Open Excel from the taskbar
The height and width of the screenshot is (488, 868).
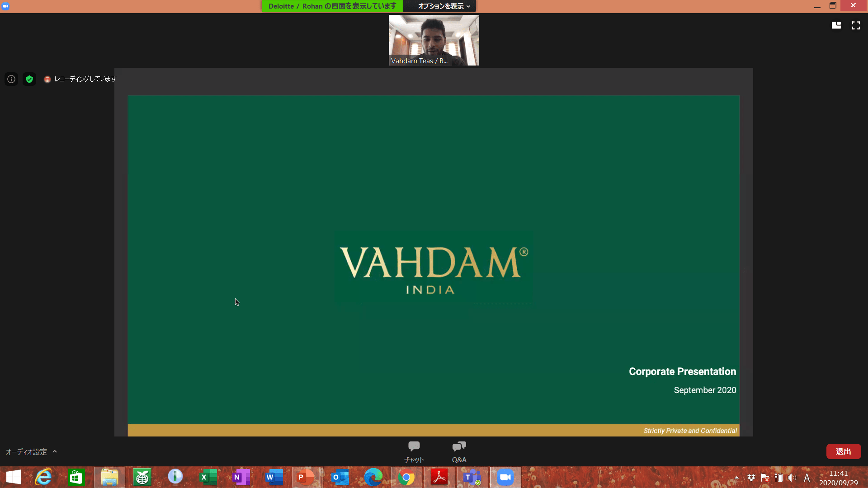tap(208, 477)
